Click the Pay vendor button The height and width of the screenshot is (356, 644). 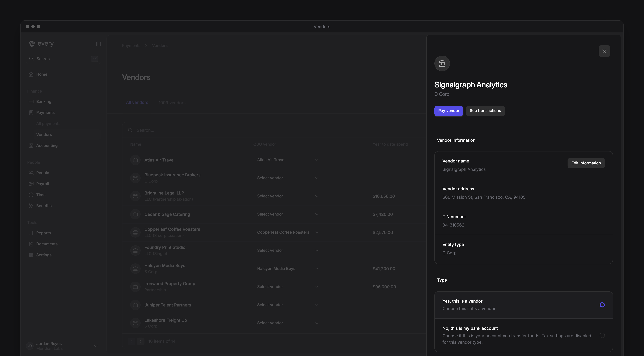(448, 111)
